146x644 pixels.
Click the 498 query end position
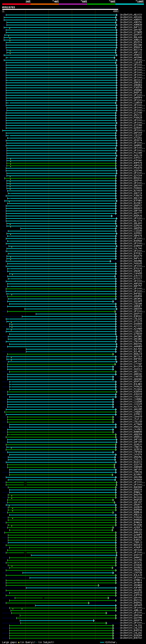[115, 11]
